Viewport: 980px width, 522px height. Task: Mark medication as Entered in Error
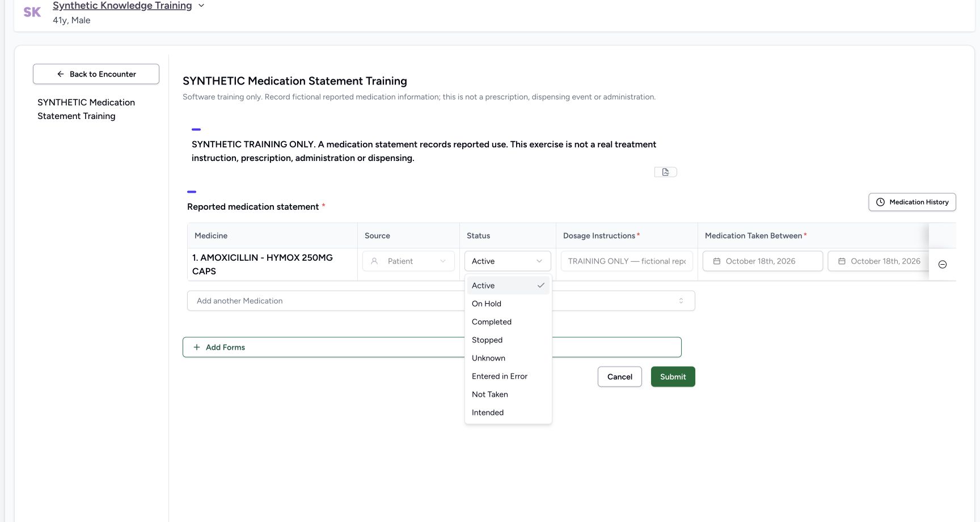(x=508, y=376)
